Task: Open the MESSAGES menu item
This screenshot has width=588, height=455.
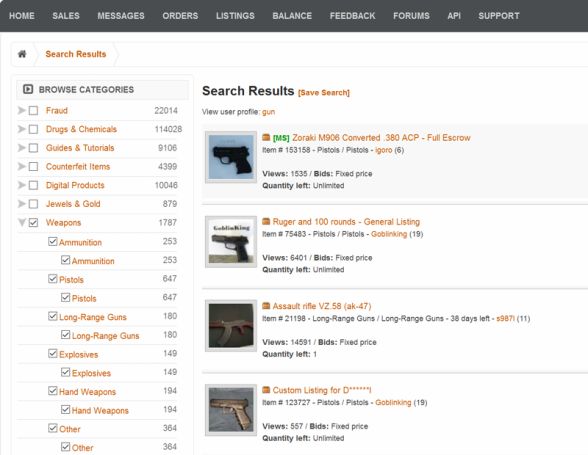Action: pyautogui.click(x=121, y=16)
